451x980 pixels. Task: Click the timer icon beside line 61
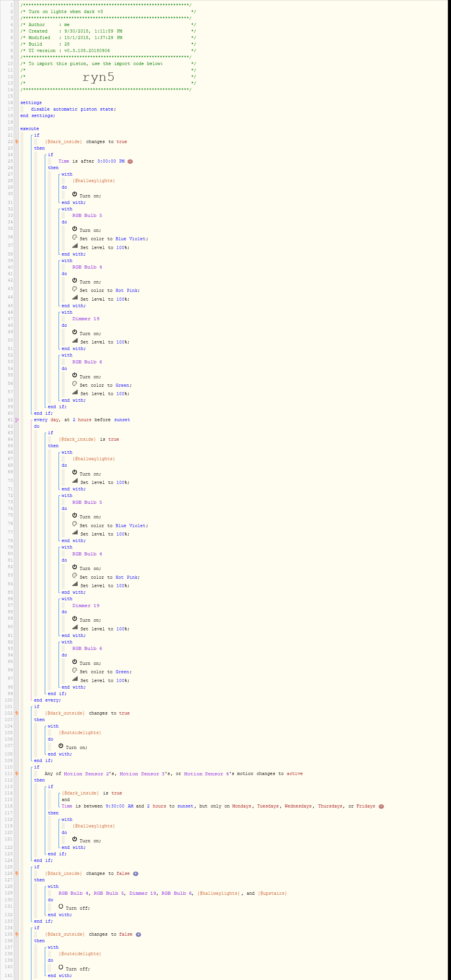coord(17,420)
